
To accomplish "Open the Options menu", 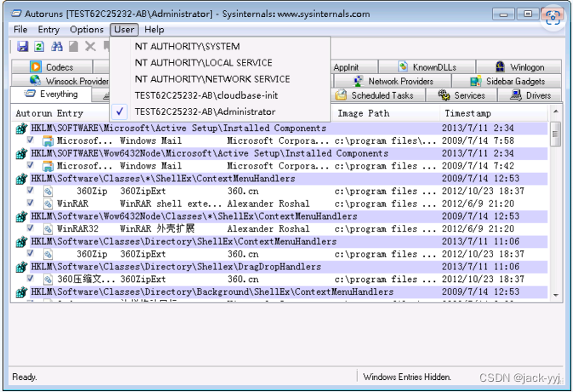I will (87, 29).
